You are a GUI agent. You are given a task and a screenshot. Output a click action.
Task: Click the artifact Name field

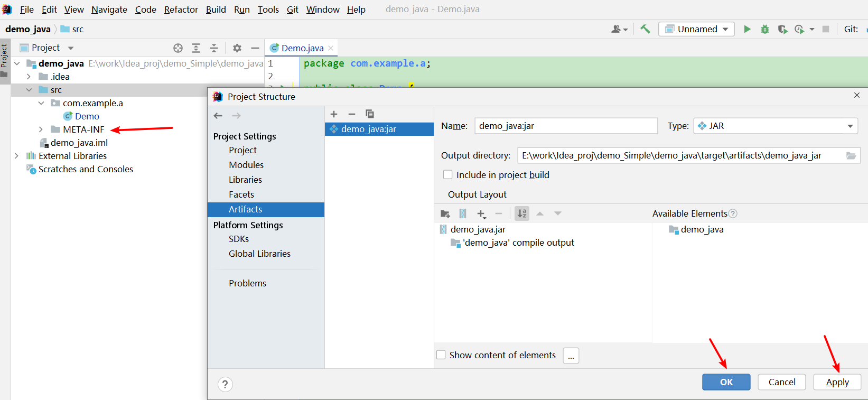tap(566, 126)
